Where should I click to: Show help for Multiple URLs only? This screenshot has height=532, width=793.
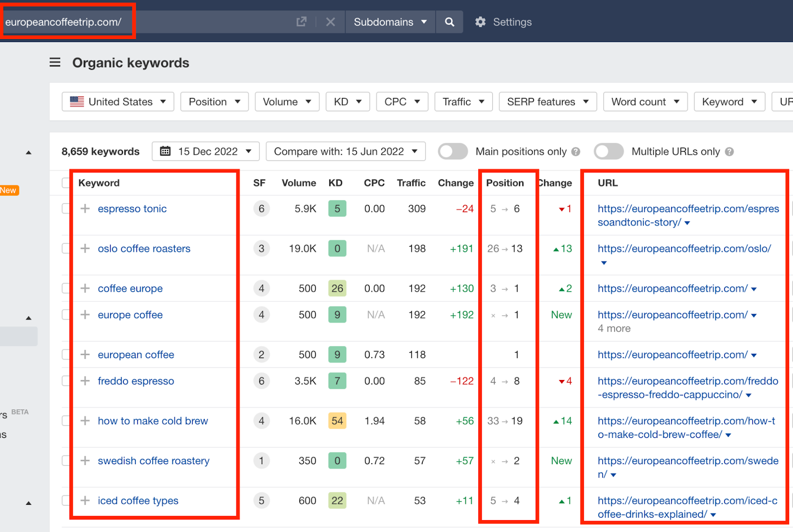pyautogui.click(x=729, y=152)
